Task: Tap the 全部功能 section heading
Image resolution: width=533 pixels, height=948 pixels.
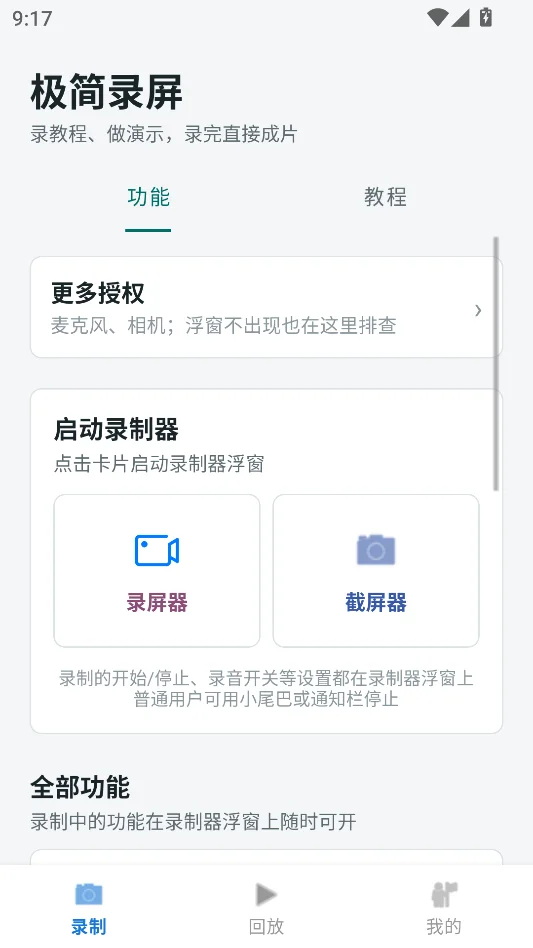Action: (x=80, y=787)
